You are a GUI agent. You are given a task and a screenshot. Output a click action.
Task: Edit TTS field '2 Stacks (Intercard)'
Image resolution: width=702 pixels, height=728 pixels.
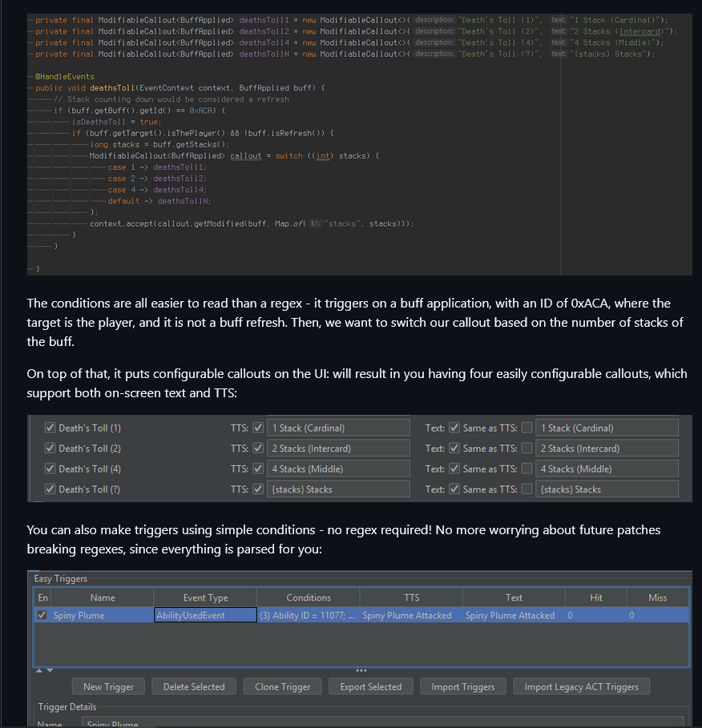pyautogui.click(x=338, y=448)
